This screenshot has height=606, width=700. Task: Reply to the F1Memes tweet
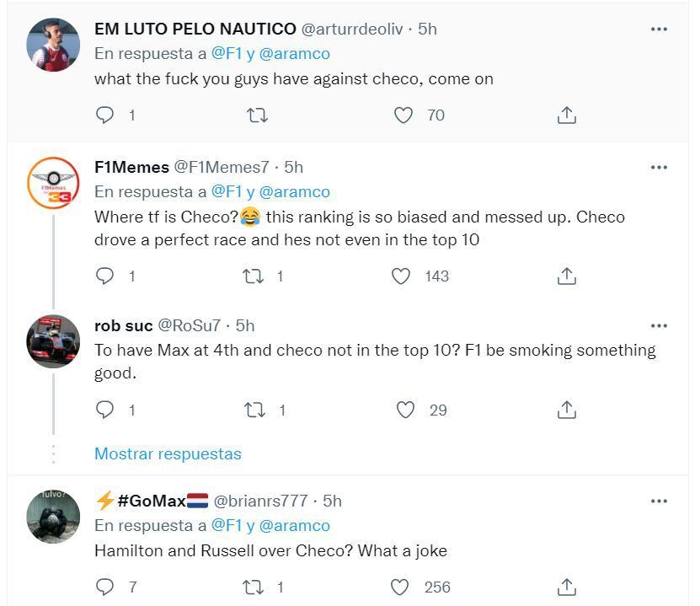[x=105, y=276]
